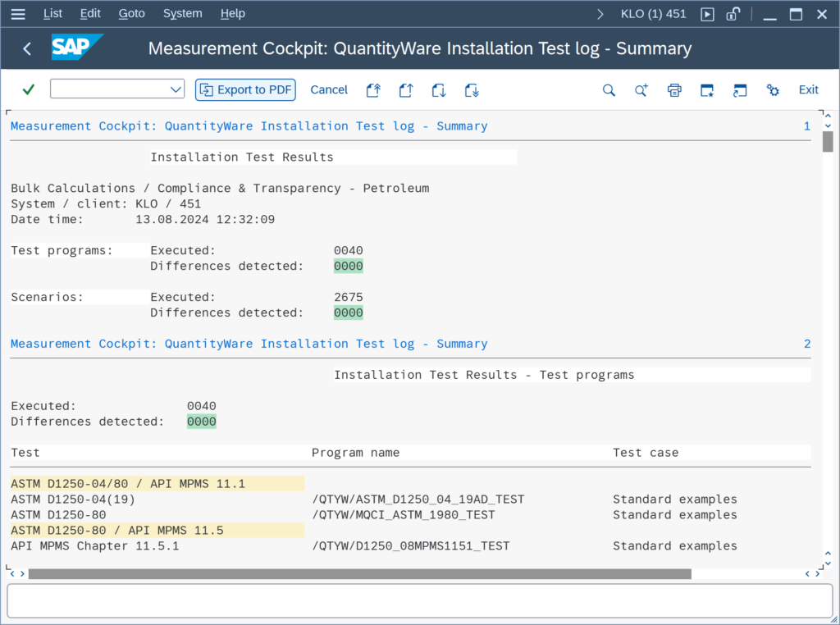Click the green checkmark Enter icon
Viewport: 840px width, 625px height.
pos(29,89)
